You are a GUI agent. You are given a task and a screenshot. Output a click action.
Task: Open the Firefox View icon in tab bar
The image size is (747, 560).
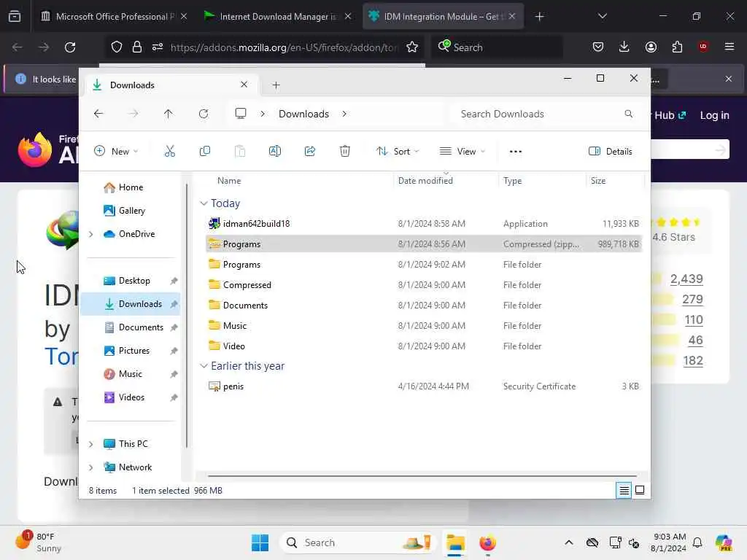coord(15,16)
